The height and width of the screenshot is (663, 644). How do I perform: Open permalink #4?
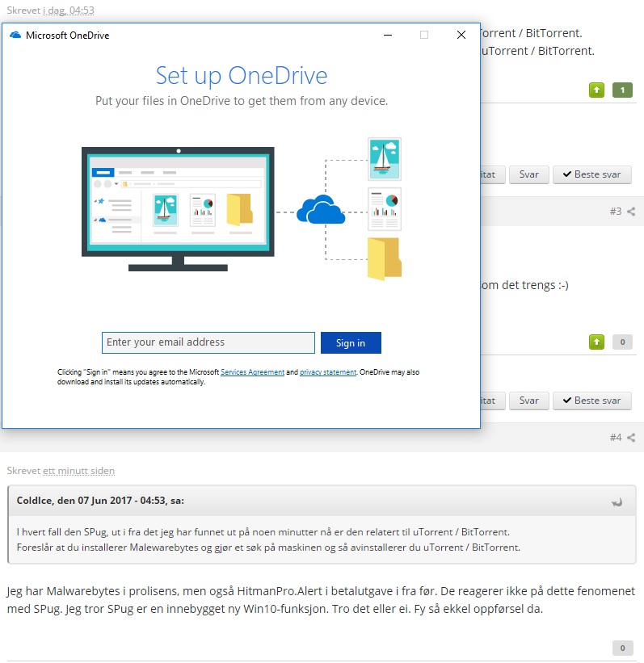[616, 438]
